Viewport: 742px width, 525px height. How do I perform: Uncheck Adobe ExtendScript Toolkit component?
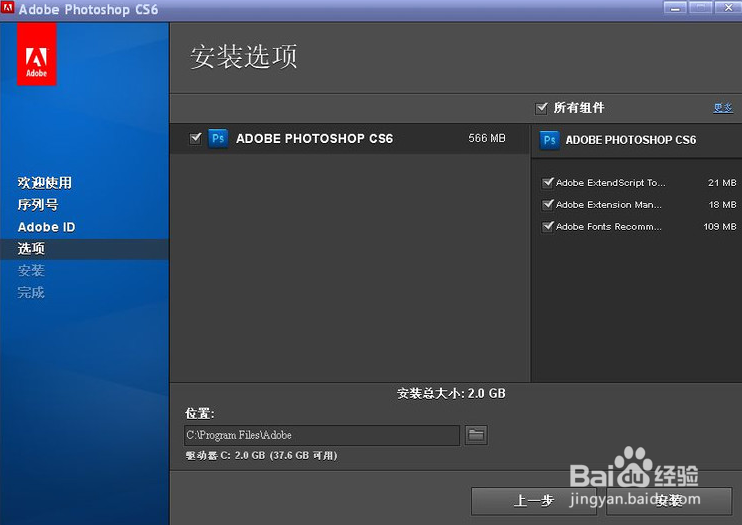548,183
